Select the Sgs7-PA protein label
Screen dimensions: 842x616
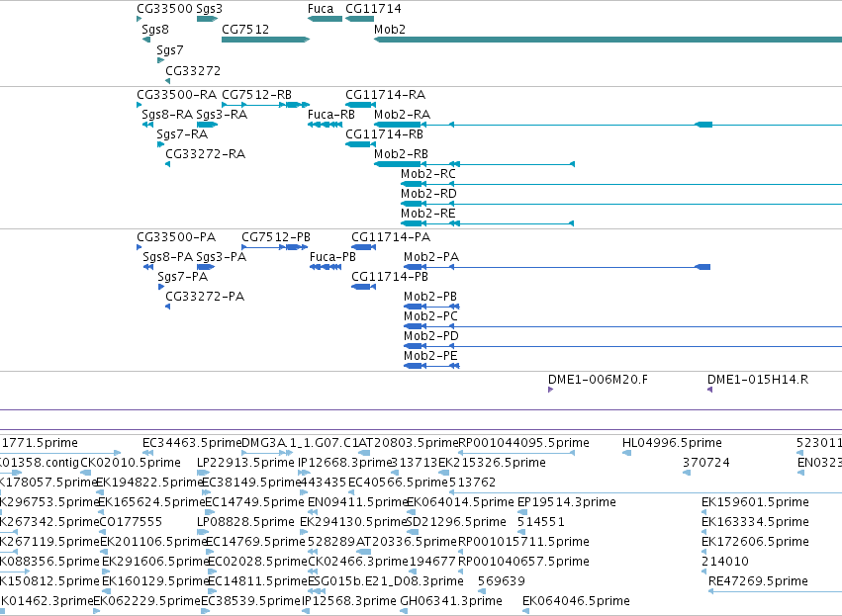pos(183,278)
